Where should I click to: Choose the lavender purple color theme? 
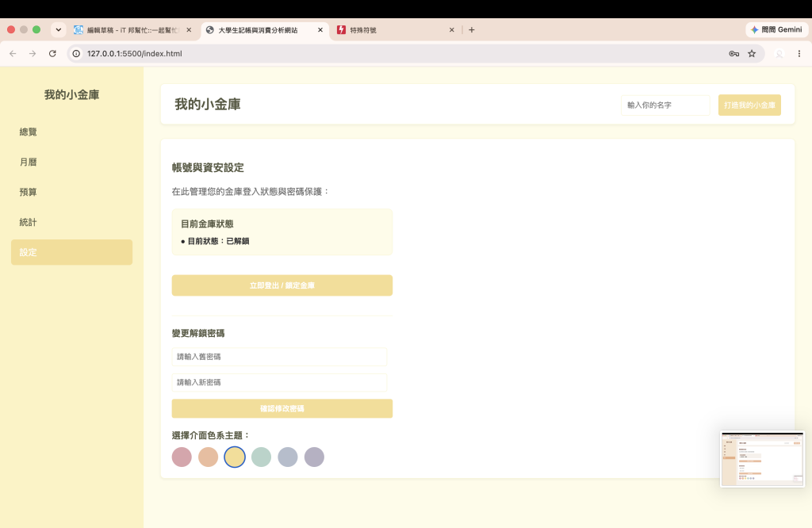pyautogui.click(x=314, y=457)
